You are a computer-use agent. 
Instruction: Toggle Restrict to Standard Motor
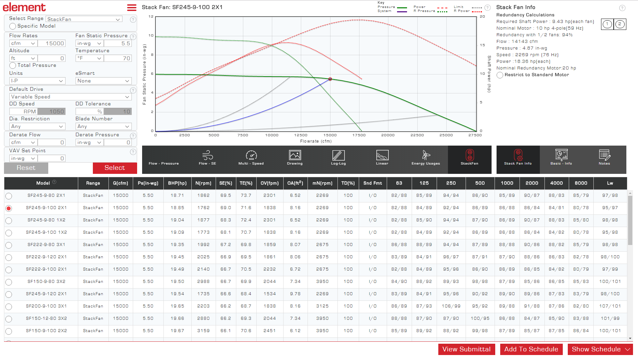coord(500,75)
